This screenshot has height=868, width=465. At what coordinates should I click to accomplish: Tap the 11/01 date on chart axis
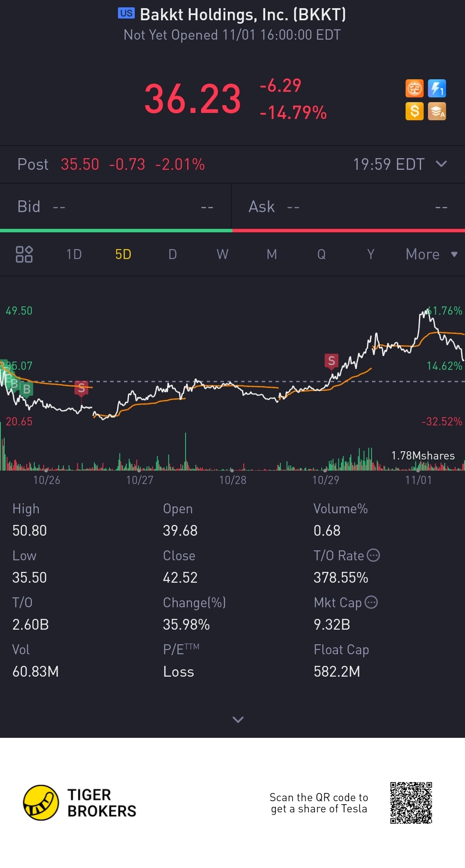[x=418, y=480]
